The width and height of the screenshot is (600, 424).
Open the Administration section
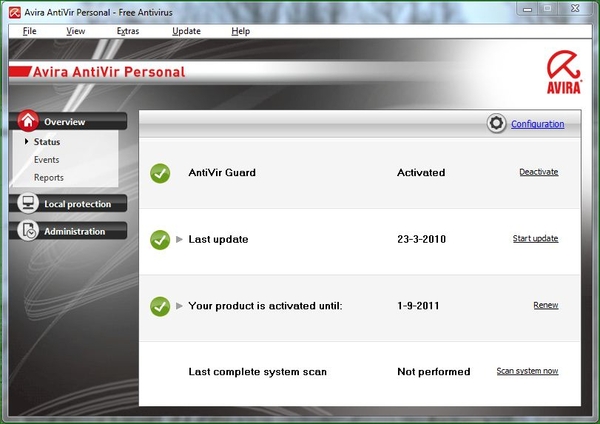(68, 231)
